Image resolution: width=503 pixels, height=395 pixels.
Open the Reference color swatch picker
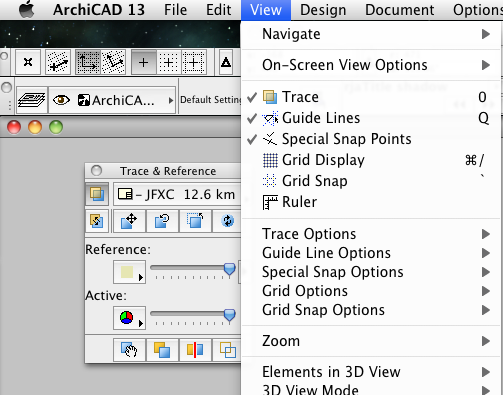point(129,272)
